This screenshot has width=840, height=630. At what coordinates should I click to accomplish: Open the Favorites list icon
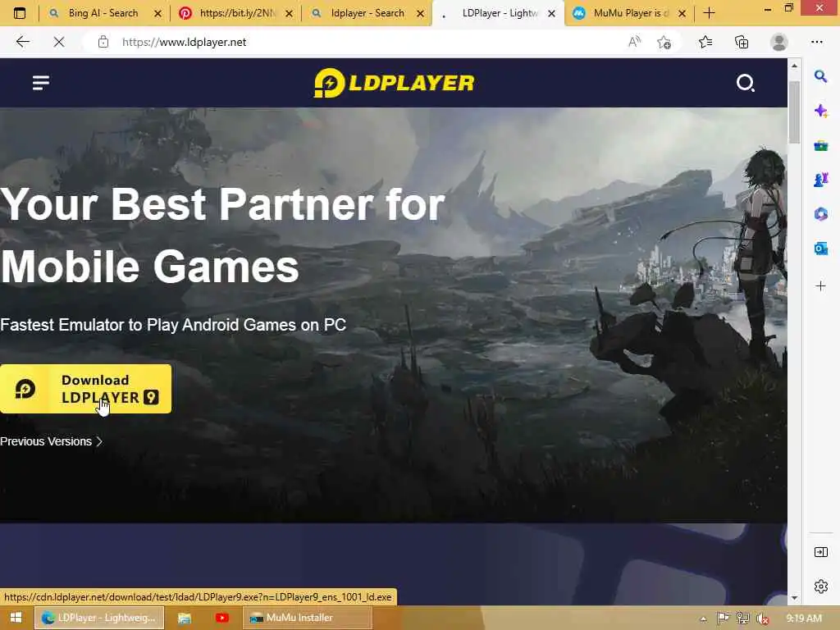pos(705,42)
